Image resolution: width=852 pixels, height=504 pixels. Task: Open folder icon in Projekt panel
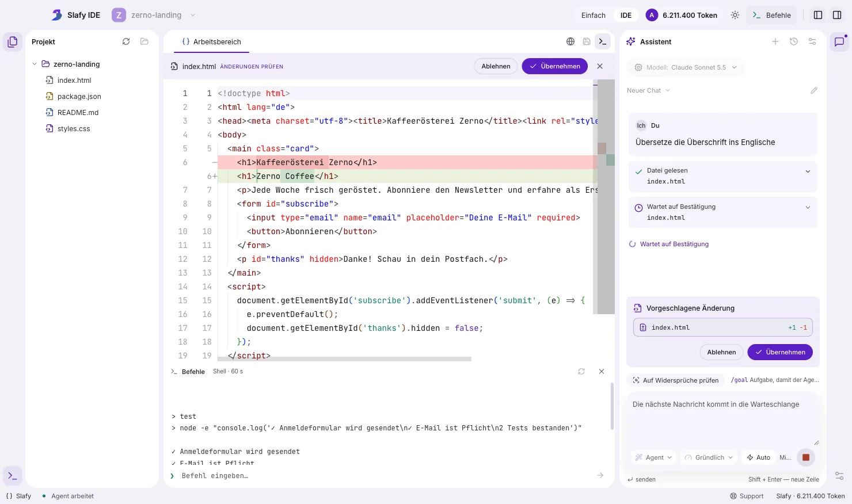(144, 41)
